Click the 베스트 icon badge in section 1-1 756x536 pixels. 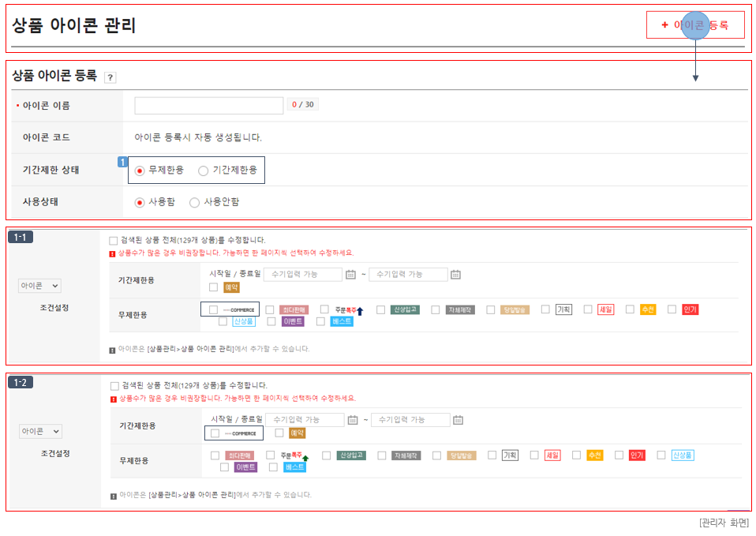(342, 321)
